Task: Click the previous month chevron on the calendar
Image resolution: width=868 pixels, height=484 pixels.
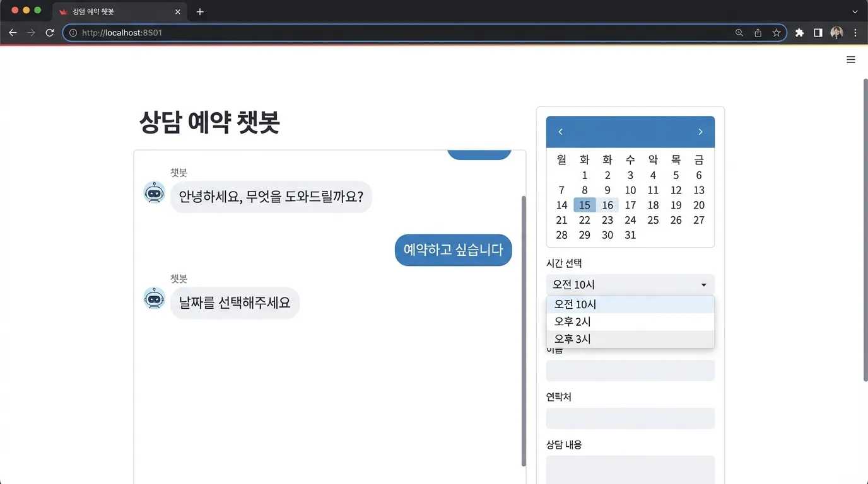Action: click(560, 132)
